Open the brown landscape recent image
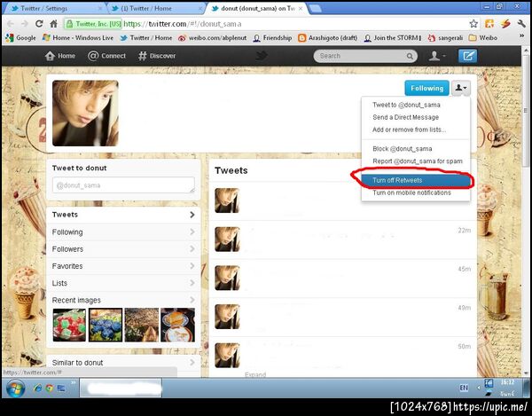532x416 pixels. point(142,325)
